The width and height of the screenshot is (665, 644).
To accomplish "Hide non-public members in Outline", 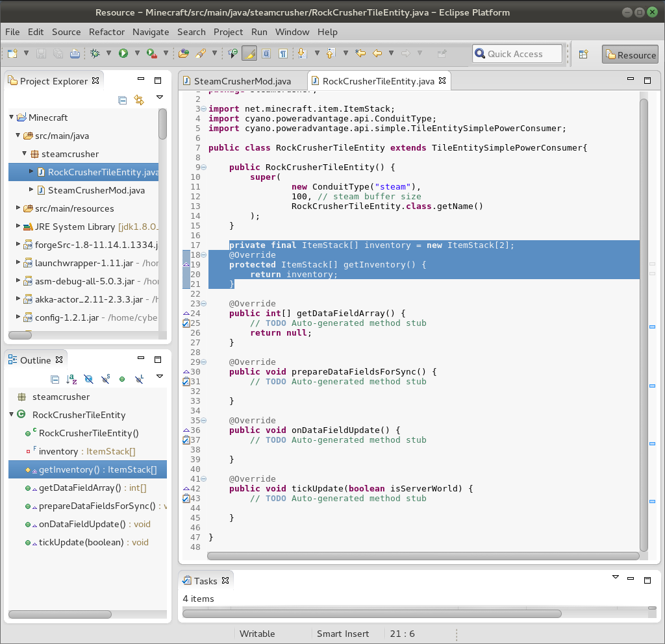I will point(121,380).
